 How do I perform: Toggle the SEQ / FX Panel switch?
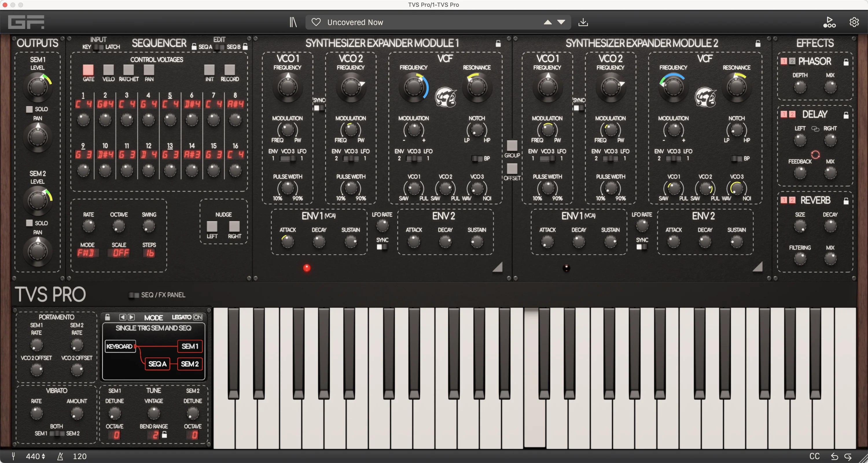tap(134, 295)
